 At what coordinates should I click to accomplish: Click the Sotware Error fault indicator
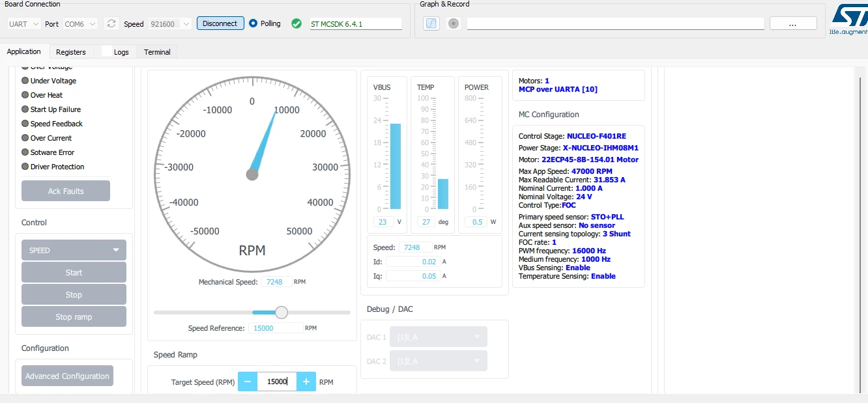click(25, 152)
